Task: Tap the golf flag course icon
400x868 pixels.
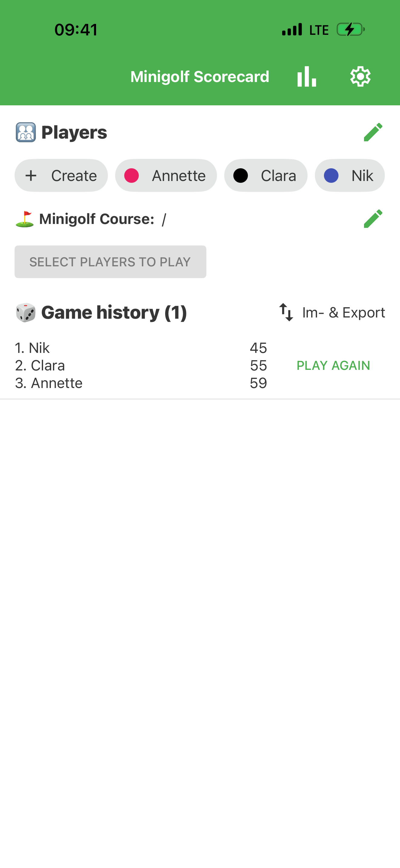Action: coord(25,219)
